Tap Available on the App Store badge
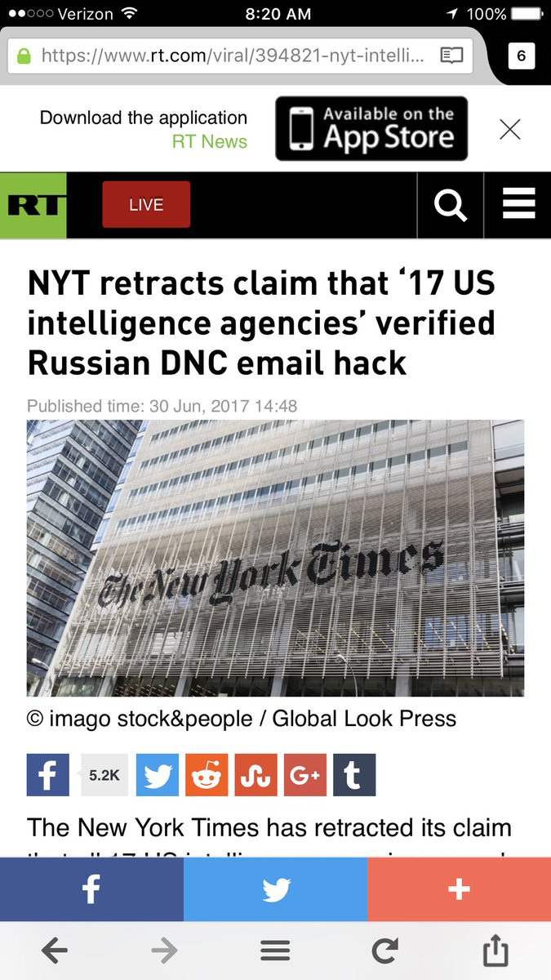 [371, 129]
